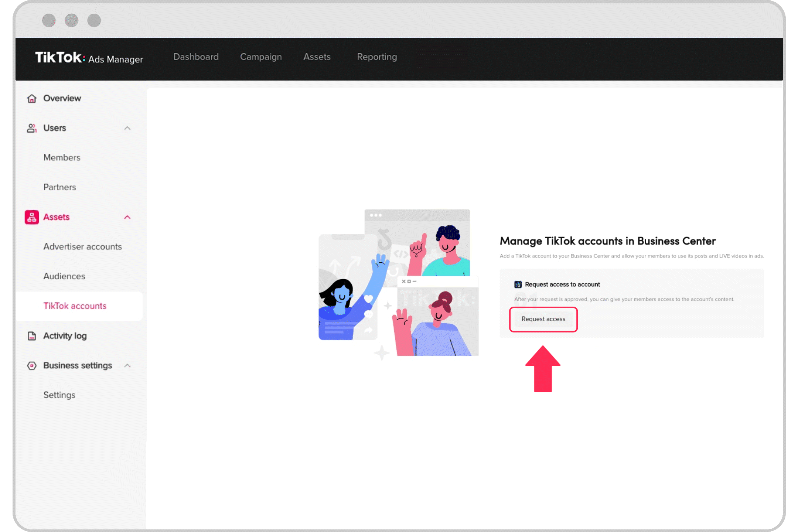Open Advertiser accounts
Viewport: 798px width, 532px height.
(82, 247)
